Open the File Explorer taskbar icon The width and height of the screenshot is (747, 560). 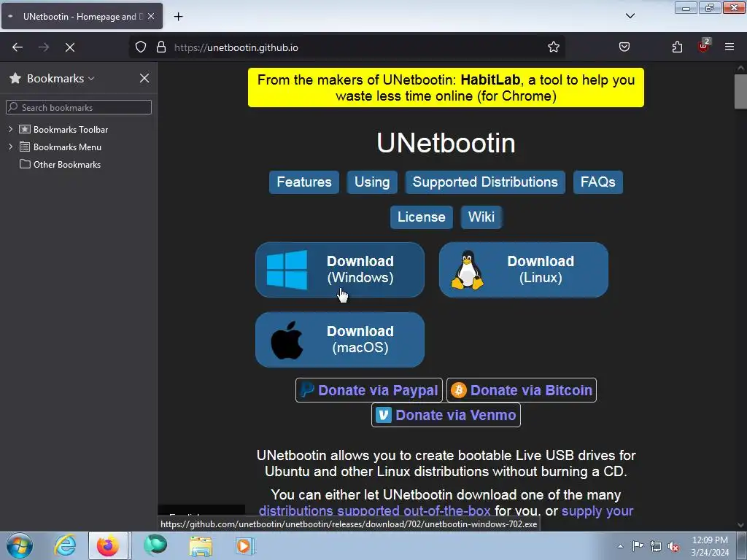pos(201,545)
